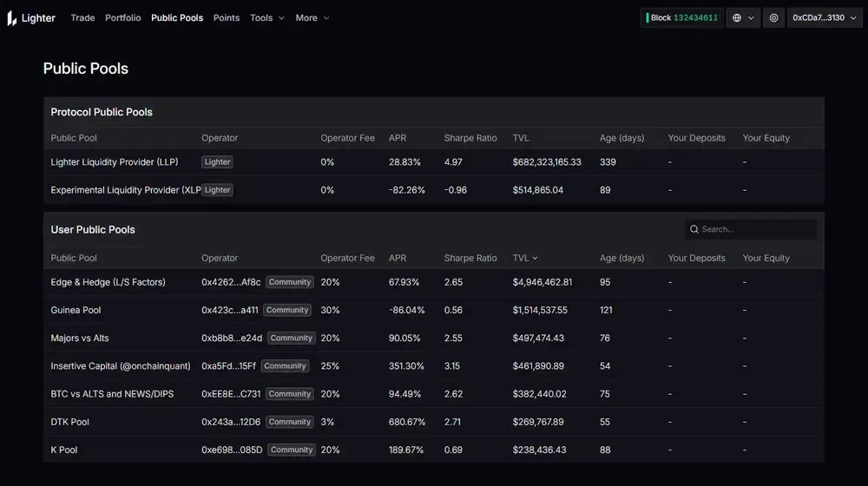Open the Edge & Hedge (L/S Factors) pool
Viewport: 868px width, 486px height.
point(108,282)
